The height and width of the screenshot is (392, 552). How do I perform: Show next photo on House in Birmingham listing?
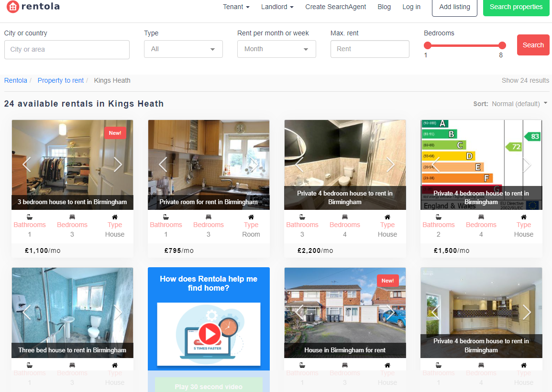390,313
